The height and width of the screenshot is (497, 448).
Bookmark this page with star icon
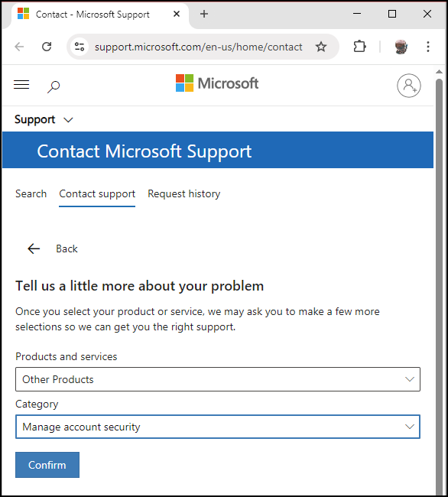pyautogui.click(x=321, y=47)
